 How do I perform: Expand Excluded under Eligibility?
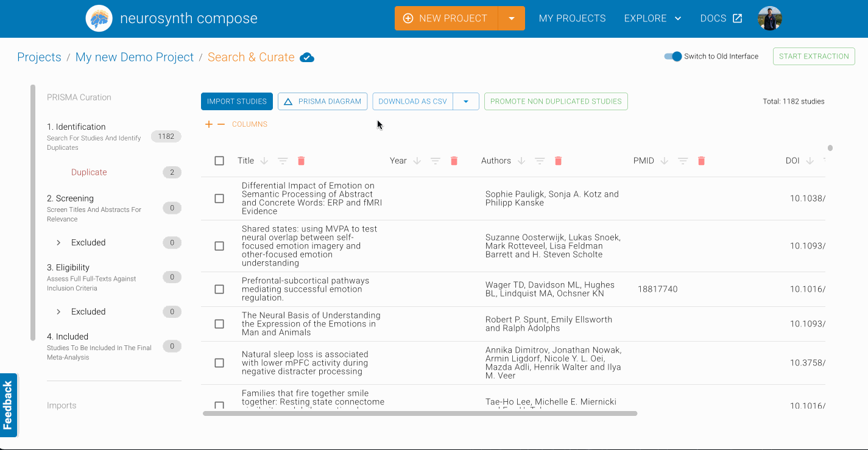(x=58, y=312)
